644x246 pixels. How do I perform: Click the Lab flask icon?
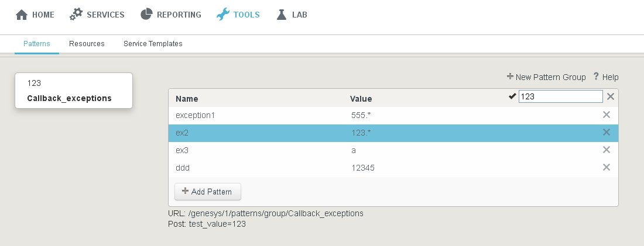click(x=281, y=15)
